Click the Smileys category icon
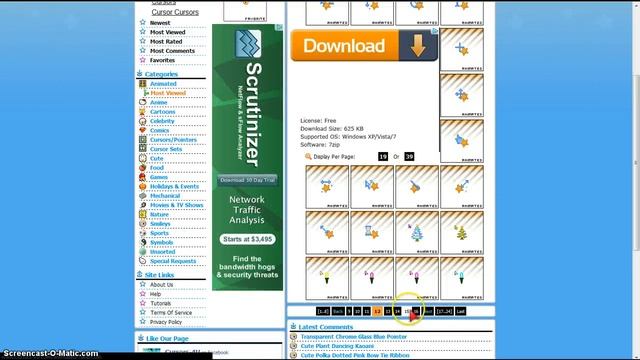 (x=142, y=223)
